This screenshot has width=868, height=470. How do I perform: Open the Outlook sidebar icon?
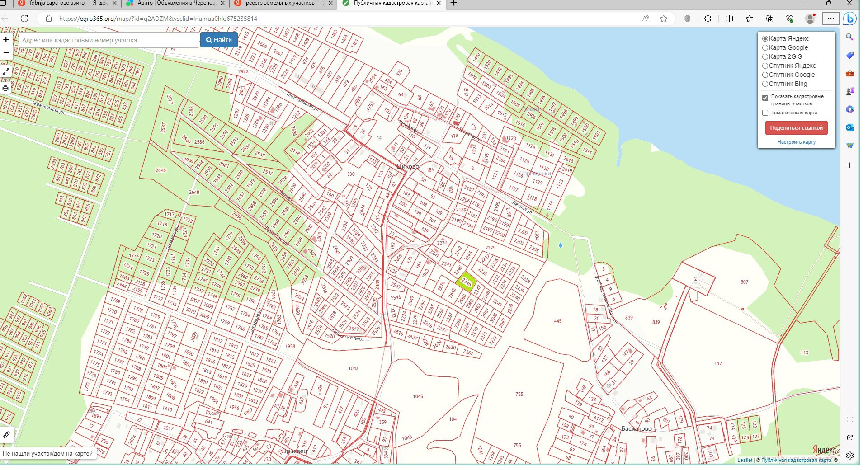click(849, 127)
